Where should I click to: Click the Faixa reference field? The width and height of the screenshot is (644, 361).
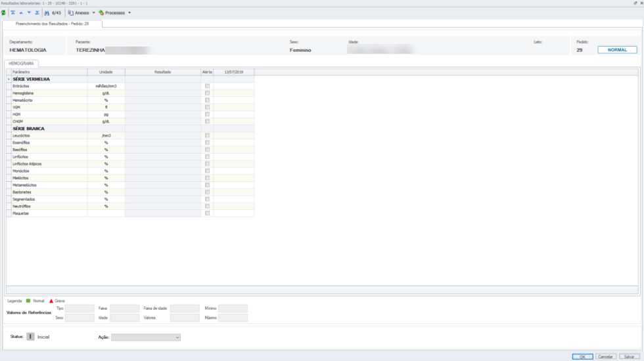[x=124, y=308]
